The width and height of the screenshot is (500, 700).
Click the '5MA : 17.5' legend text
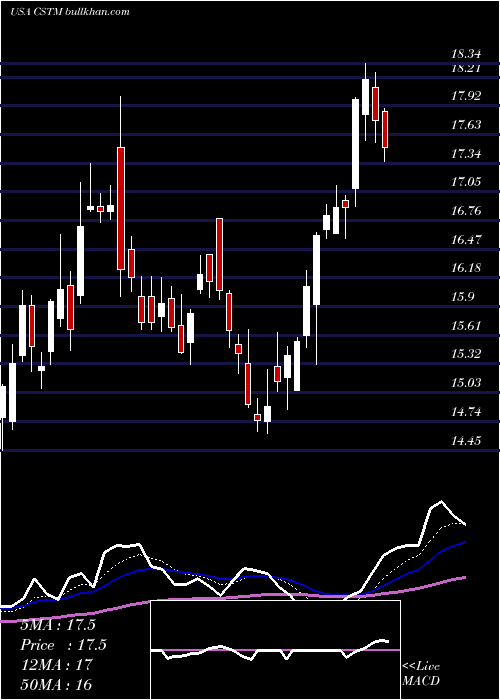(x=58, y=625)
